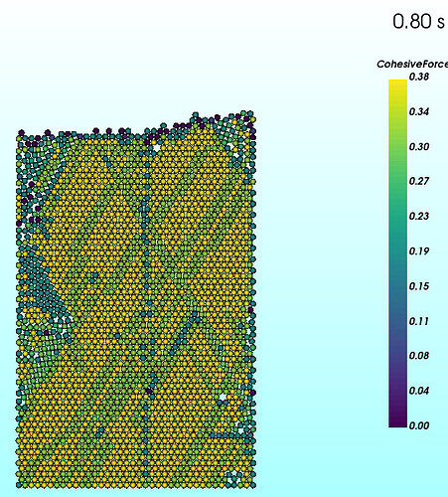The height and width of the screenshot is (497, 448).
Task: Click the dark purple bottom of color bar
Action: pyautogui.click(x=397, y=421)
